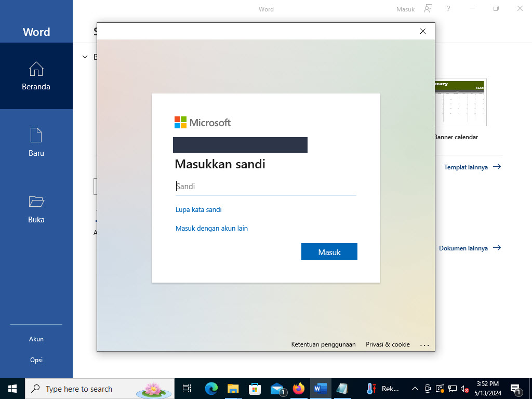This screenshot has height=399, width=532.
Task: Click the Sandi password input field
Action: click(265, 186)
